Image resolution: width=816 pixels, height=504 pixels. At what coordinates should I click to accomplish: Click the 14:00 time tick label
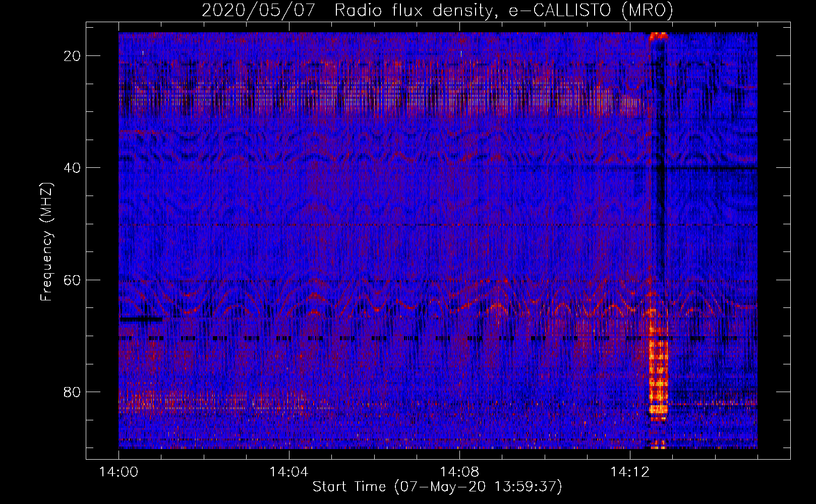(x=119, y=472)
